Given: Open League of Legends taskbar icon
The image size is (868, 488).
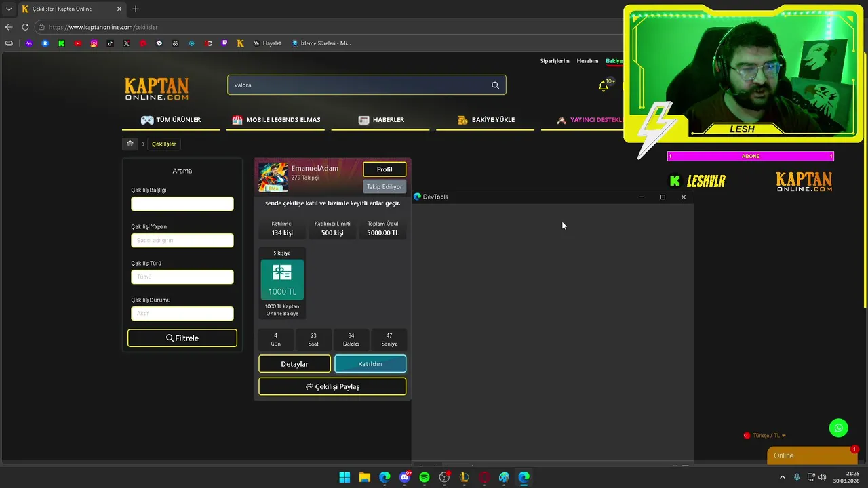Looking at the screenshot, I should click(465, 477).
